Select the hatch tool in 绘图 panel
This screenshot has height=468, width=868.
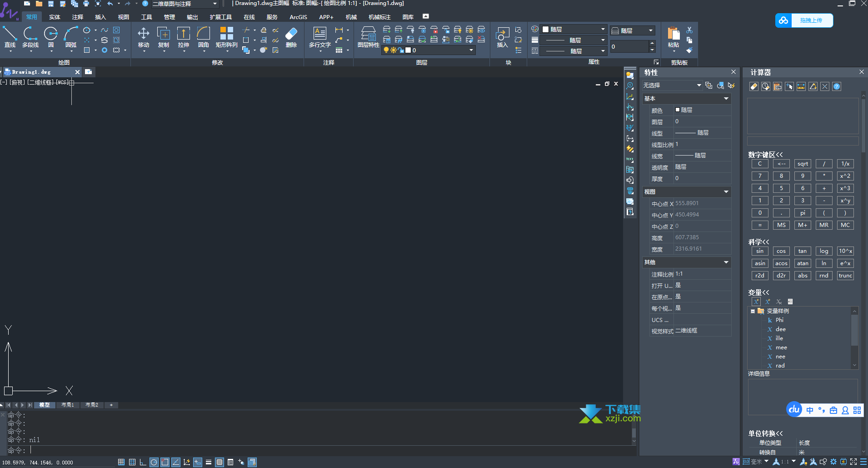pyautogui.click(x=87, y=50)
